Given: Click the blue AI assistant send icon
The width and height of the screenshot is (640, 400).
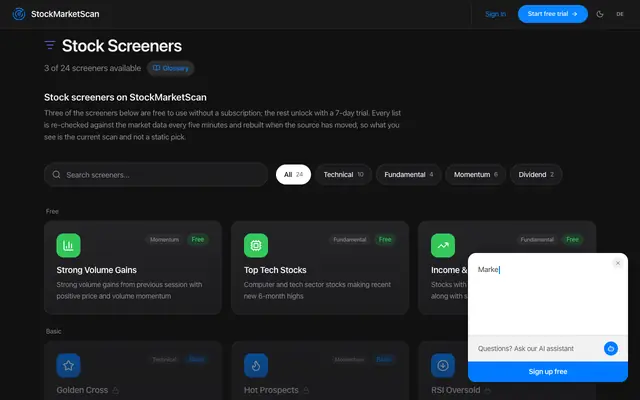Looking at the screenshot, I should pos(611,349).
